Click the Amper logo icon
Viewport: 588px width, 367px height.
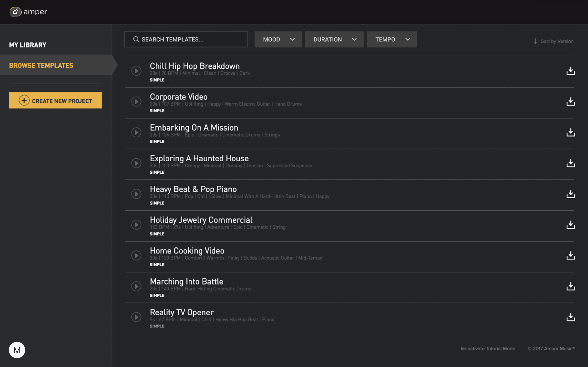(15, 12)
